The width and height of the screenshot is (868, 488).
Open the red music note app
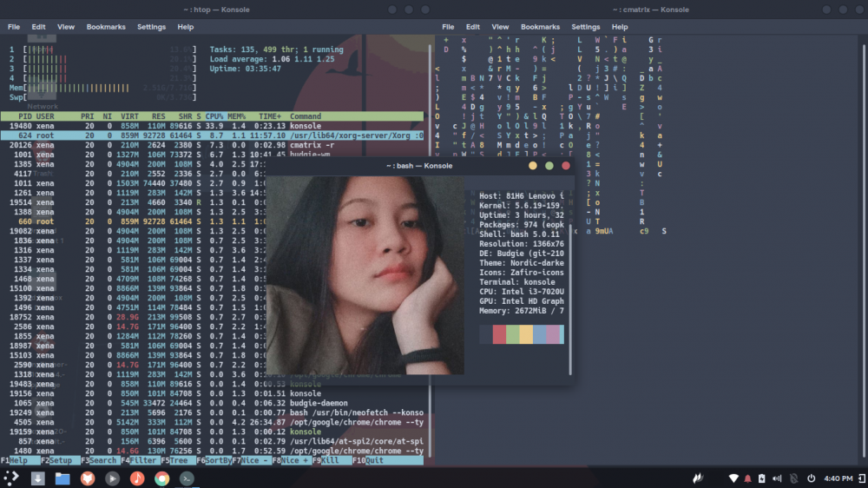[137, 478]
